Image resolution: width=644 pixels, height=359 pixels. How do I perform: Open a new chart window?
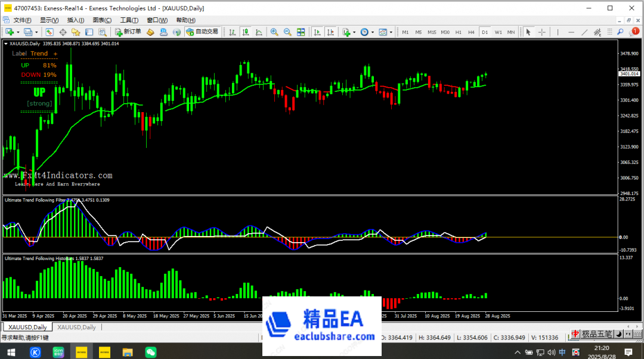point(11,32)
